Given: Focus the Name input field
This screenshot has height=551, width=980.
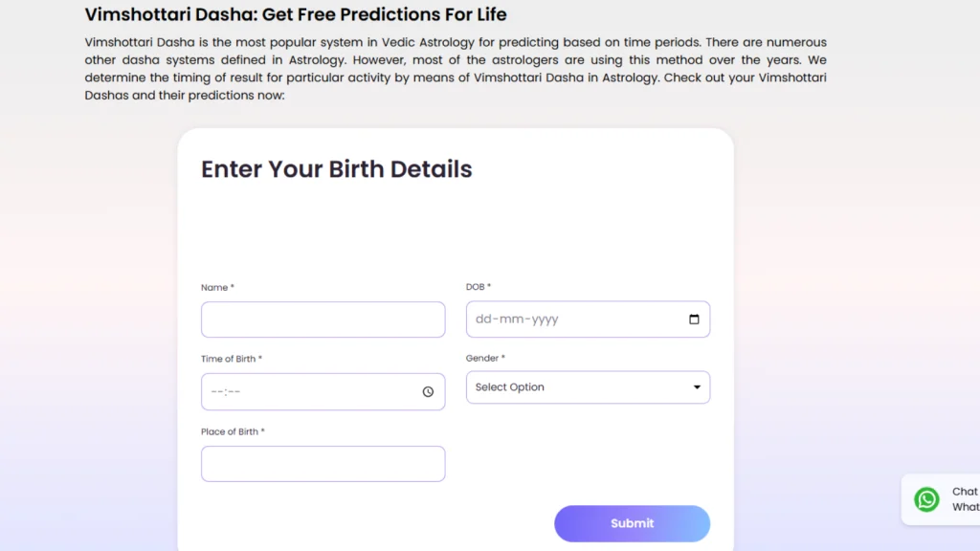Looking at the screenshot, I should 323,320.
